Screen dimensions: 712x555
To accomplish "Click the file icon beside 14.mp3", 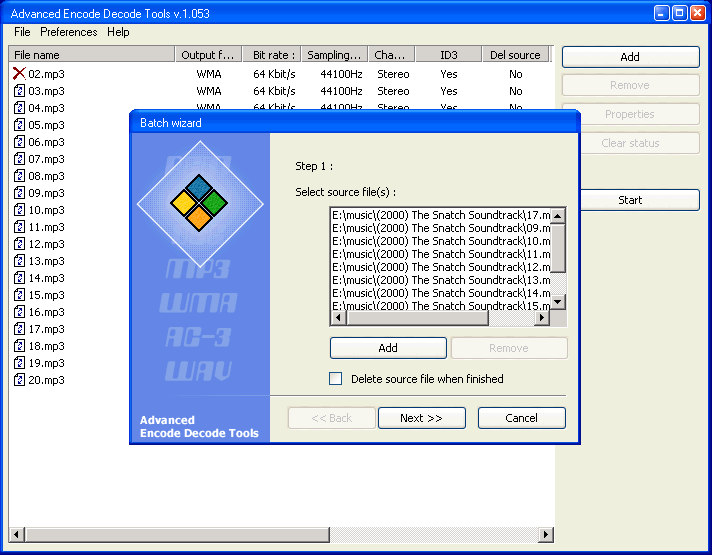I will click(19, 278).
